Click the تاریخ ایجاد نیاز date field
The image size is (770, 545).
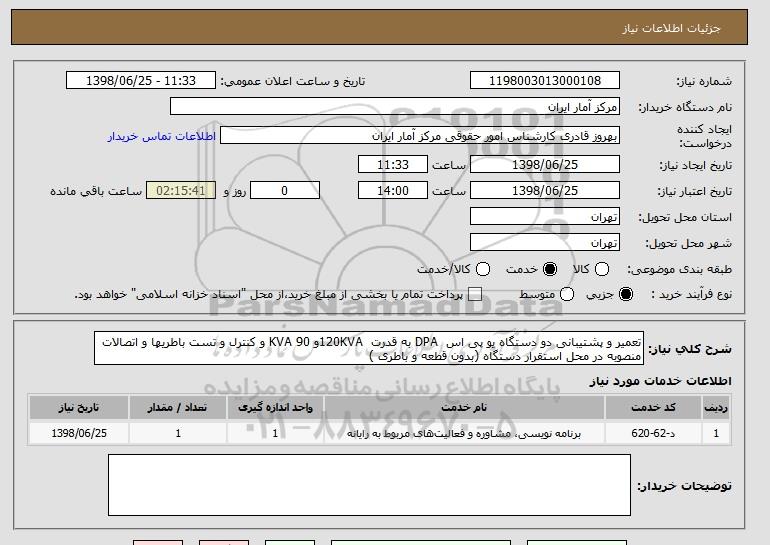pos(545,164)
